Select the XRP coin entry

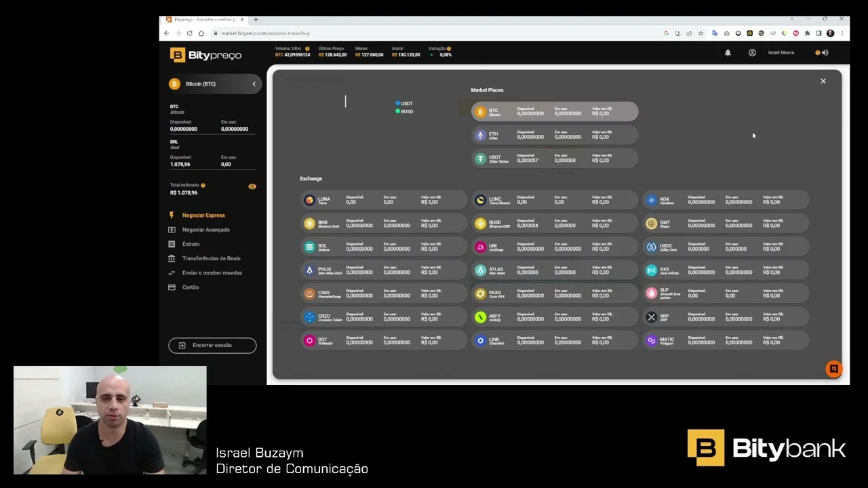point(725,317)
